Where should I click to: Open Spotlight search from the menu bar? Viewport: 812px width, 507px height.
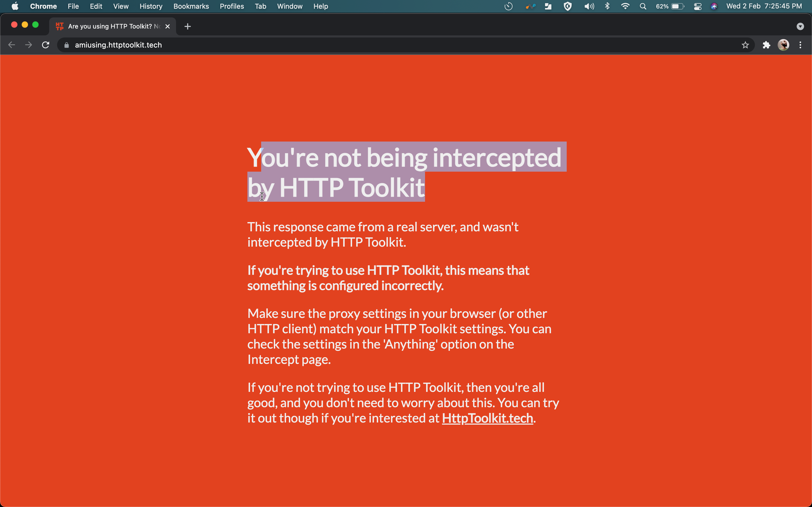click(x=643, y=6)
